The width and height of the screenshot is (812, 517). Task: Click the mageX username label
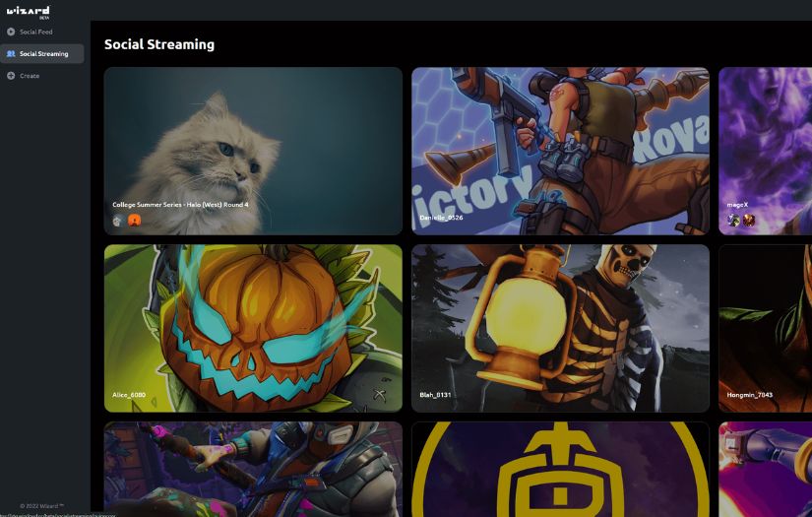pos(737,205)
